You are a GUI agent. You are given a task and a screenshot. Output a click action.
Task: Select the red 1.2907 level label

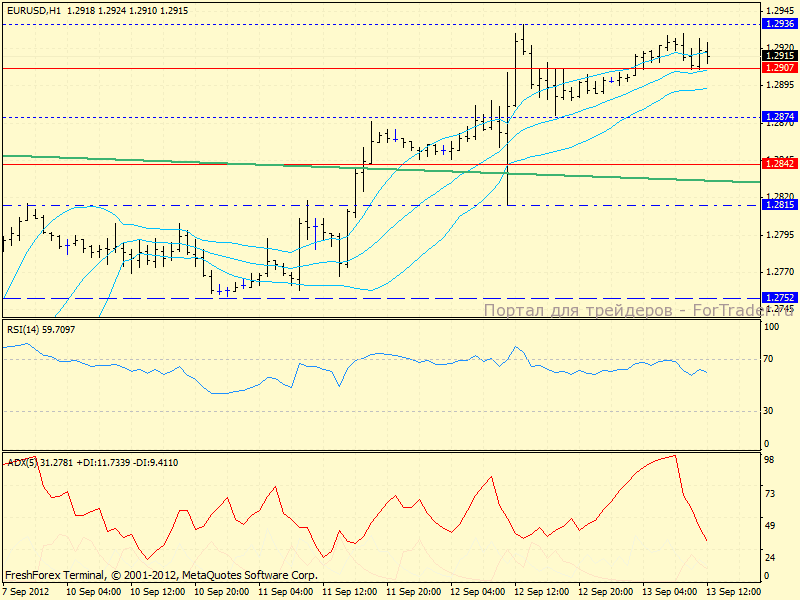(x=778, y=68)
